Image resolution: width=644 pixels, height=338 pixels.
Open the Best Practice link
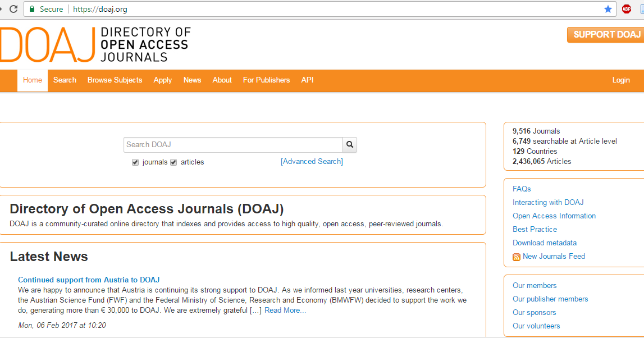pyautogui.click(x=535, y=230)
